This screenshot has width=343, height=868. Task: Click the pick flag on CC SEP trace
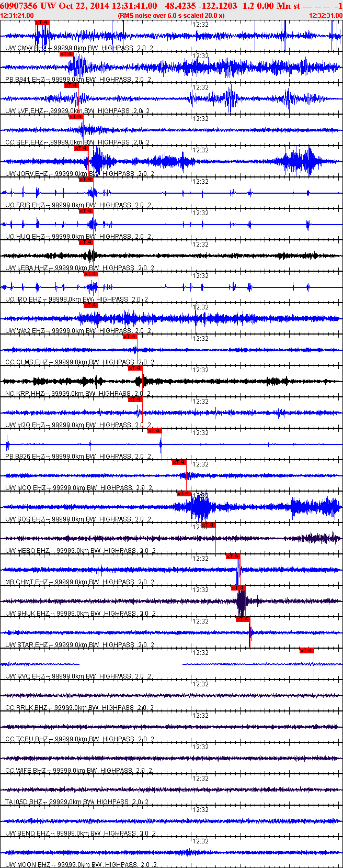(x=76, y=117)
